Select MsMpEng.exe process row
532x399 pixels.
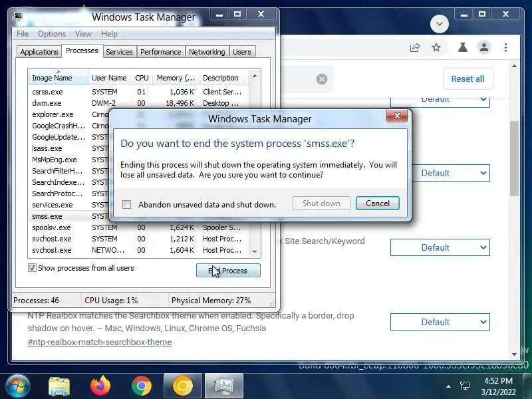coord(69,160)
